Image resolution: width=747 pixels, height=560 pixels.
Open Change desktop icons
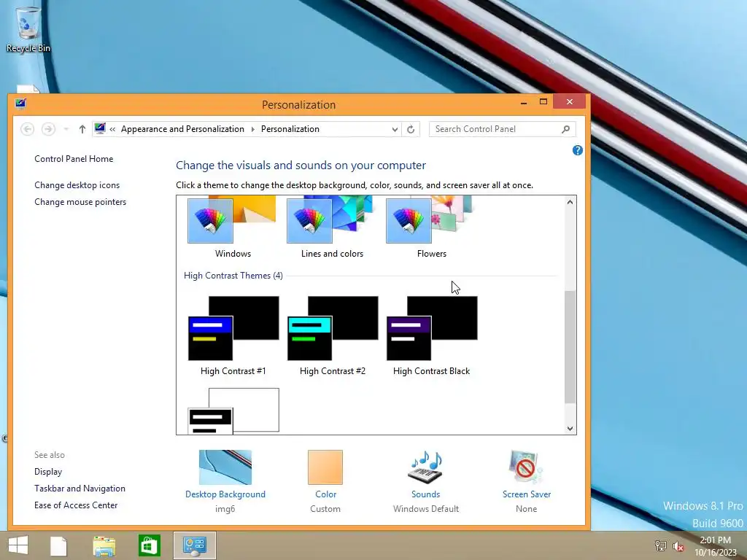click(77, 185)
